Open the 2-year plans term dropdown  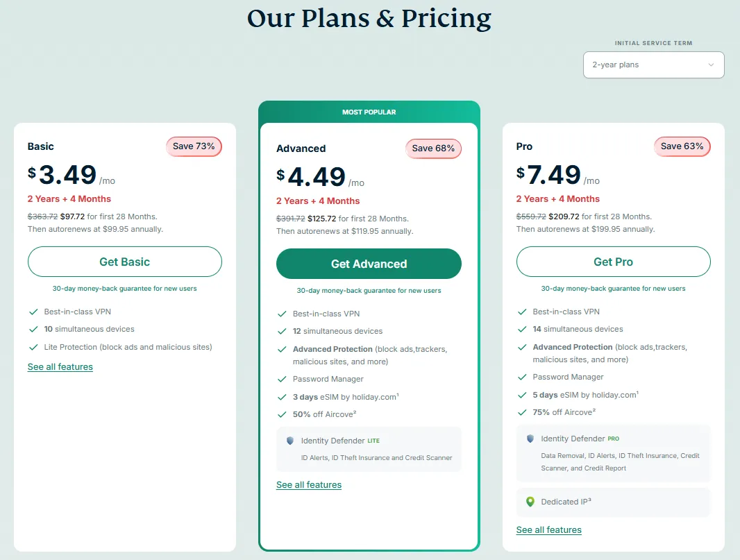pos(653,65)
